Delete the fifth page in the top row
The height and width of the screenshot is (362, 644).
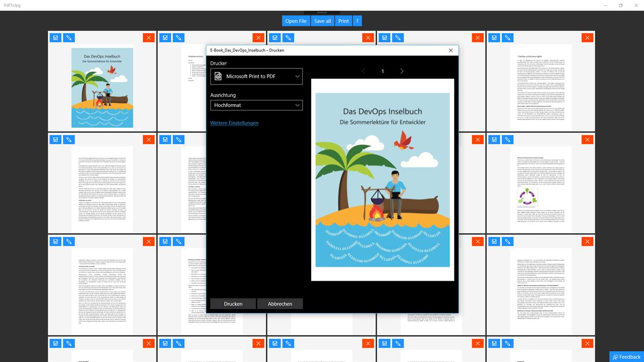[x=588, y=38]
